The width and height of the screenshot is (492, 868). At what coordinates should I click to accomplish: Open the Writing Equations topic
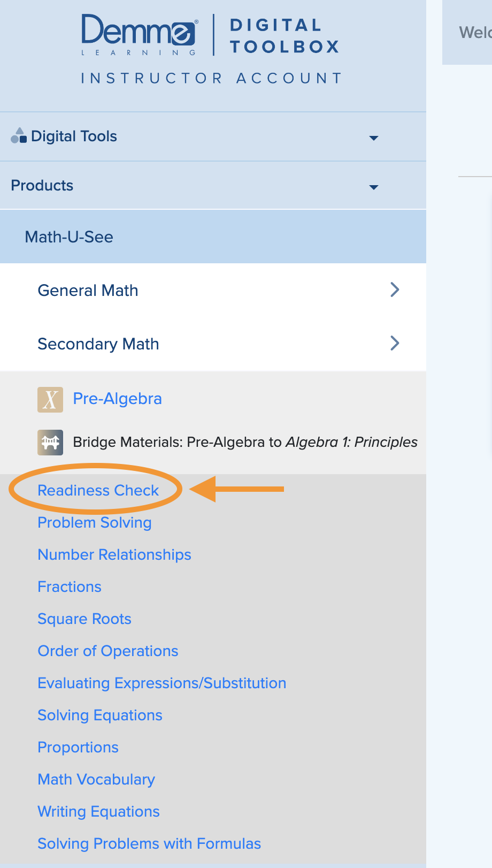98,811
